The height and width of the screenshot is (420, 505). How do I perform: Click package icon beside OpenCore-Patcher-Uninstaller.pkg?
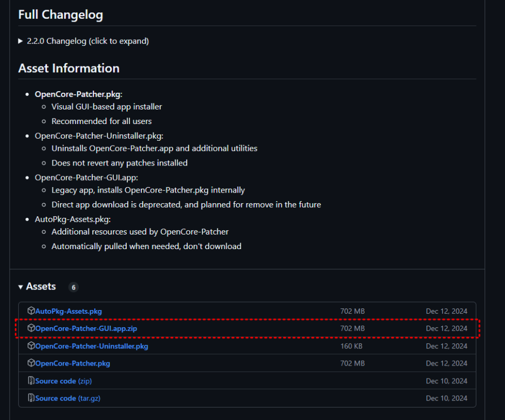31,346
